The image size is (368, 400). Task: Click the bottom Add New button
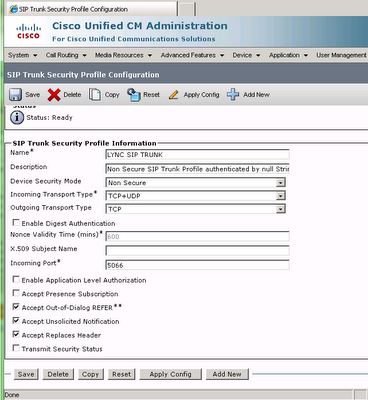[227, 374]
